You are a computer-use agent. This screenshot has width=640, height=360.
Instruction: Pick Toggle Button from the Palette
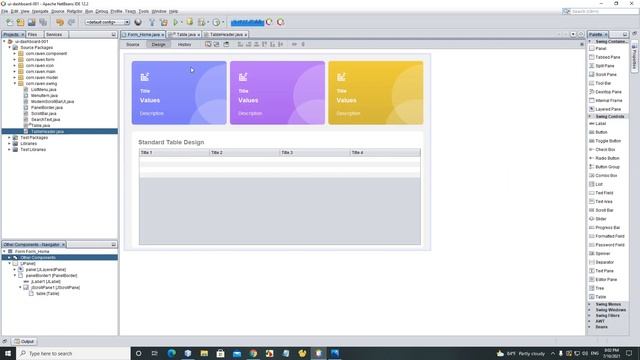(x=608, y=141)
